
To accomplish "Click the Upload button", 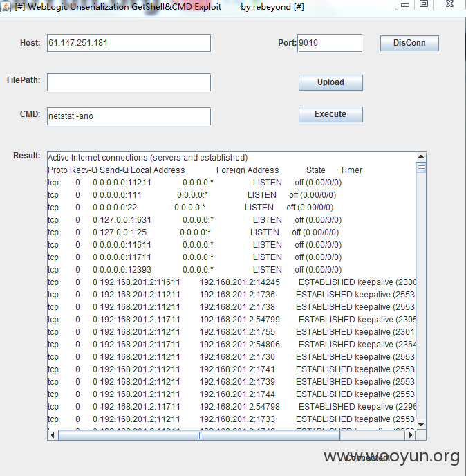I will point(330,82).
